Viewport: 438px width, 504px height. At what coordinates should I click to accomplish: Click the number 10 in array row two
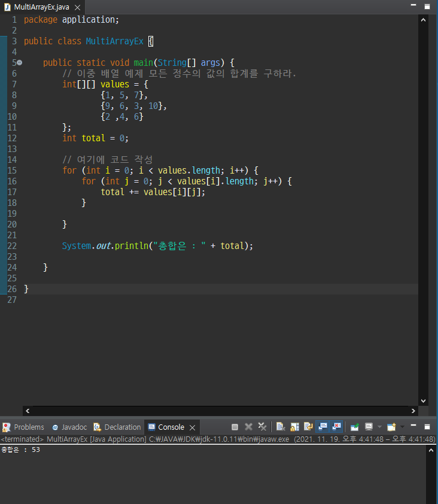click(x=153, y=106)
